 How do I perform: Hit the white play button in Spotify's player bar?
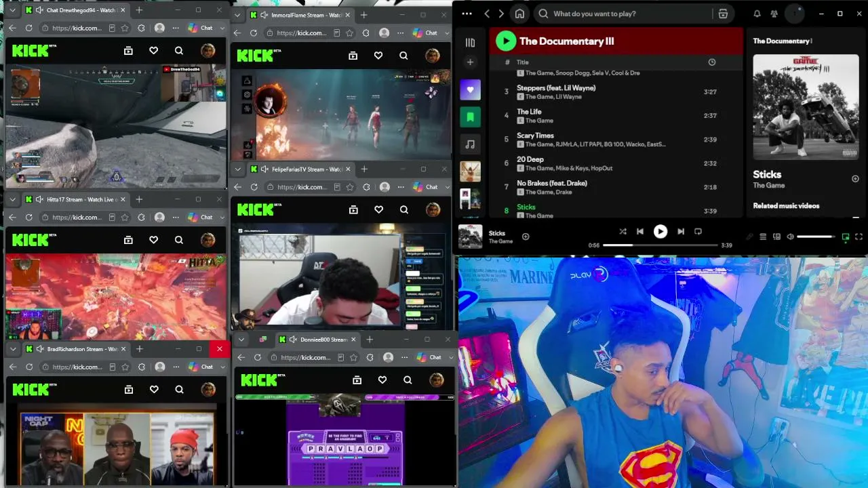pos(660,232)
